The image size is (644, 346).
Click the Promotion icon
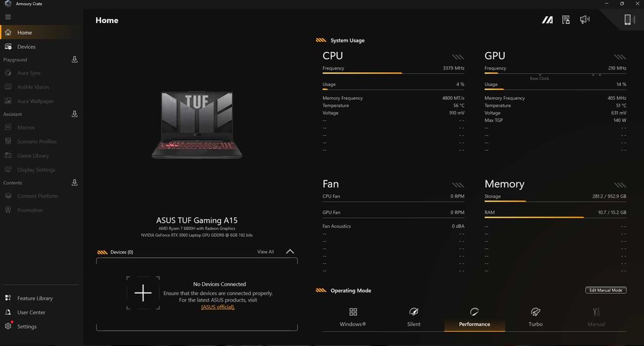coord(8,209)
